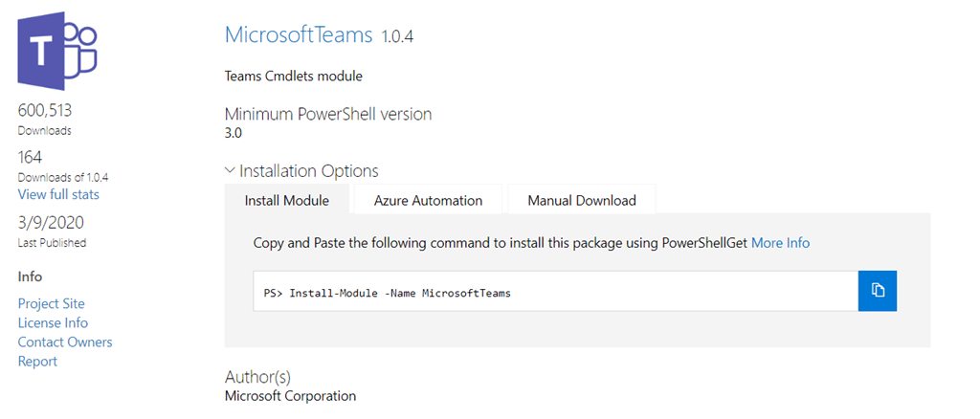The height and width of the screenshot is (419, 980).
Task: Click the Microsoft Teams logo icon
Action: tap(57, 52)
